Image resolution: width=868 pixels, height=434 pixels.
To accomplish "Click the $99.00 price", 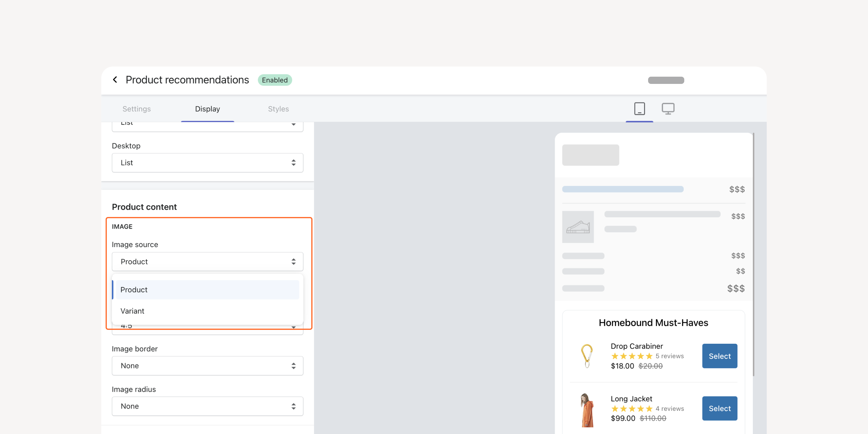I will click(623, 418).
